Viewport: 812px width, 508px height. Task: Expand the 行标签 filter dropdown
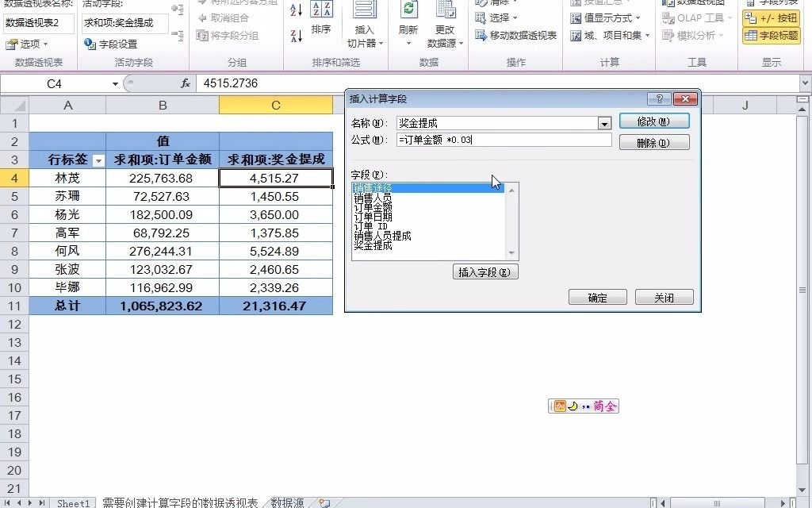coord(97,161)
